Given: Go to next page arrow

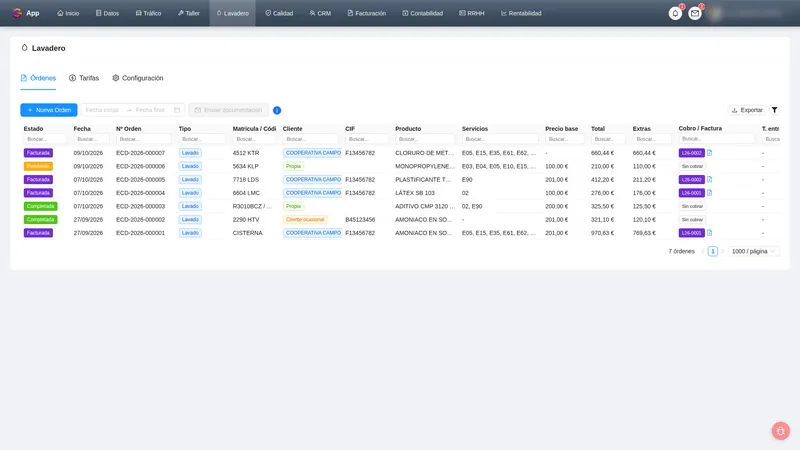Looking at the screenshot, I should click(722, 252).
